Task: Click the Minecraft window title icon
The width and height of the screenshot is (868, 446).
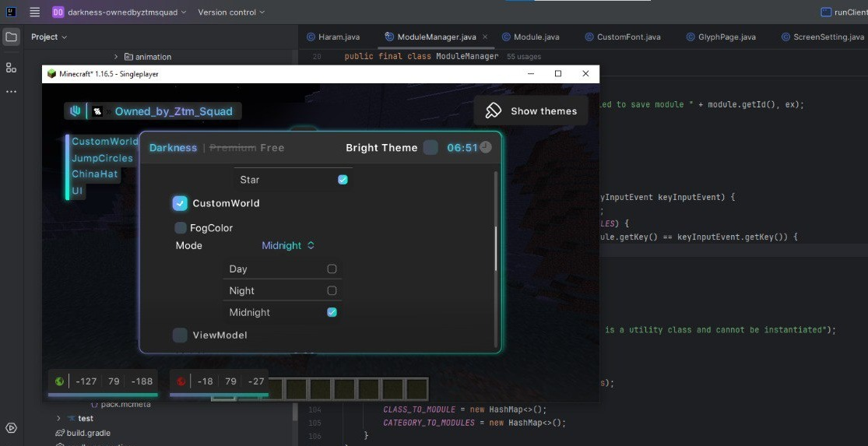Action: (51, 74)
